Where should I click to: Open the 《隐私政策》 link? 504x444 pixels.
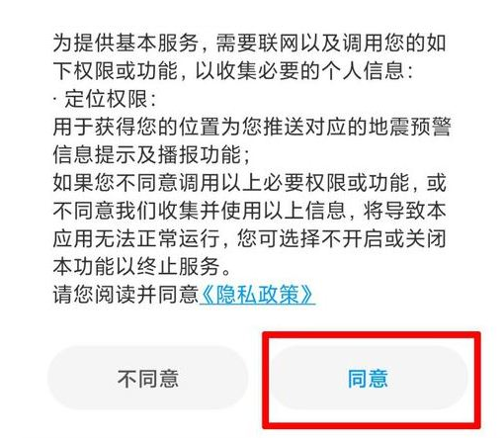pos(257,294)
